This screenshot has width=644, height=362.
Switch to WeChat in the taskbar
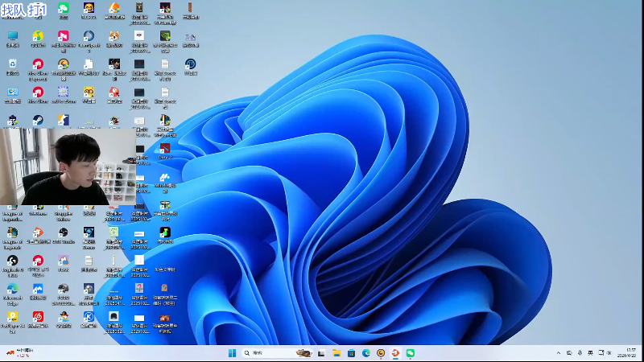[410, 353]
